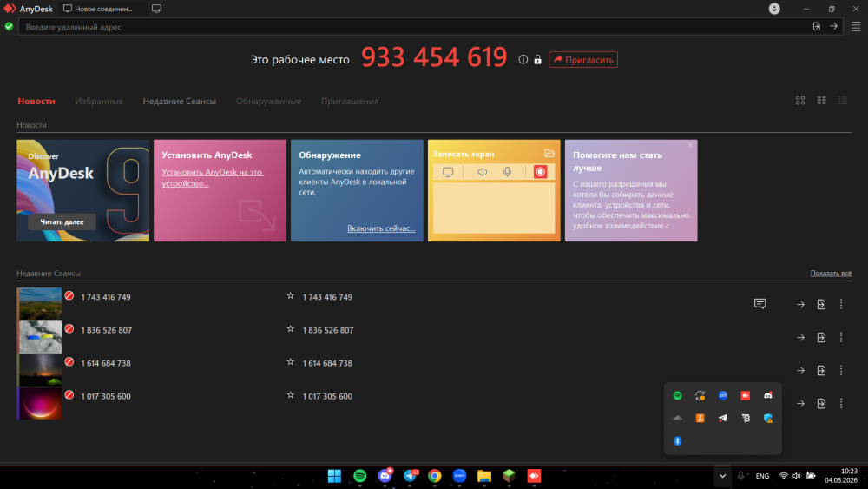The image size is (868, 489).
Task: Open Spotify from the taskbar
Action: (360, 476)
